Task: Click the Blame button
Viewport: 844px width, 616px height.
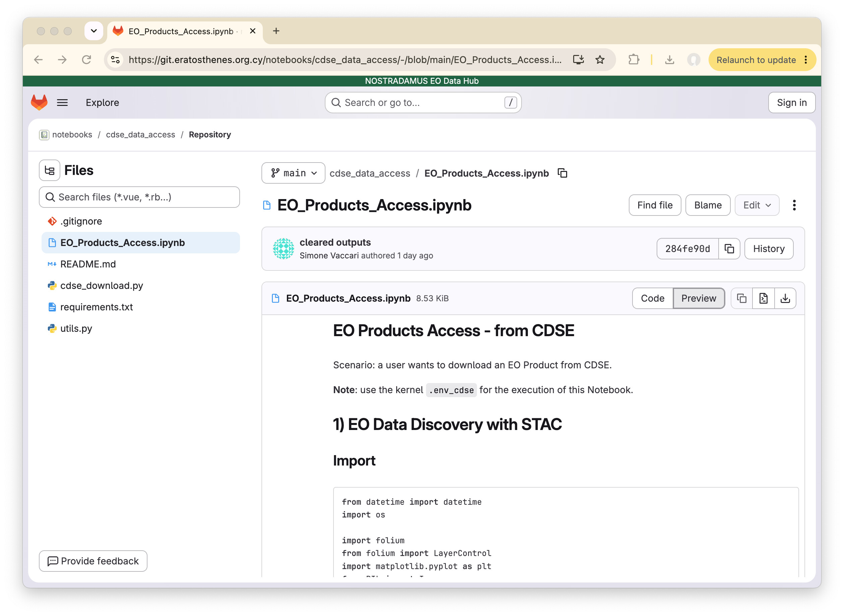Action: coord(708,205)
